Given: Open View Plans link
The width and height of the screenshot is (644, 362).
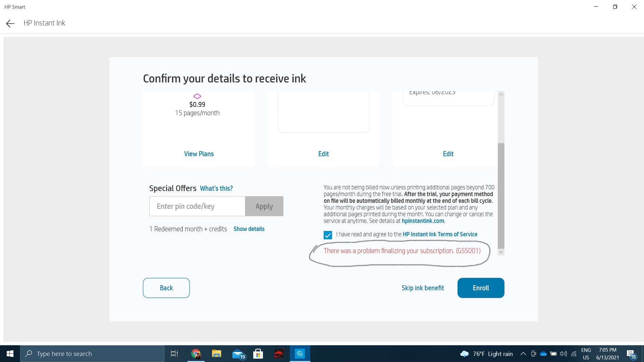Looking at the screenshot, I should click(x=199, y=154).
